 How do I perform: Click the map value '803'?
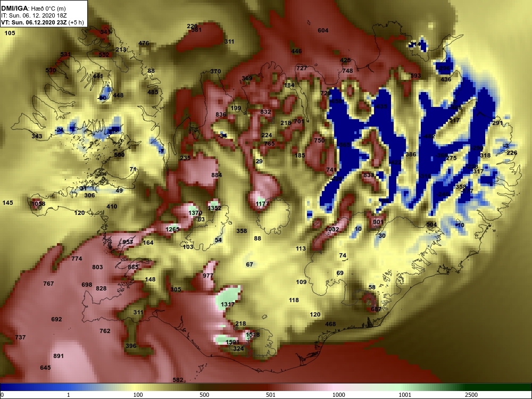coord(97,267)
